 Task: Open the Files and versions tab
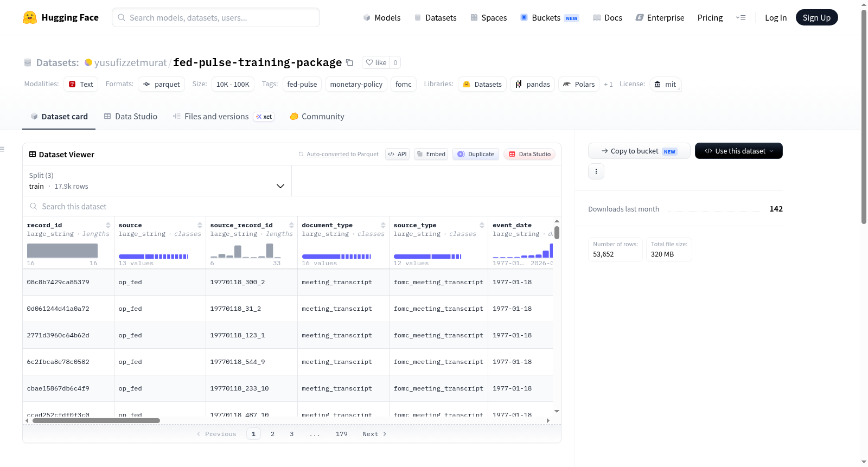point(224,117)
